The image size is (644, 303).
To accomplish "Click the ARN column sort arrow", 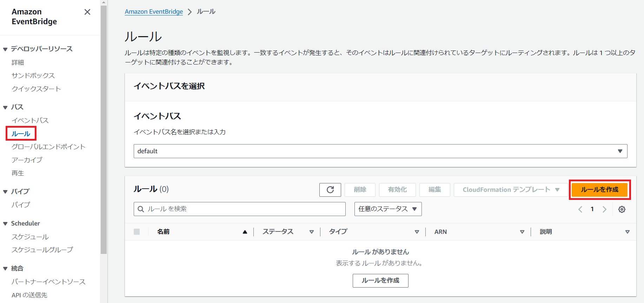I will tap(522, 232).
